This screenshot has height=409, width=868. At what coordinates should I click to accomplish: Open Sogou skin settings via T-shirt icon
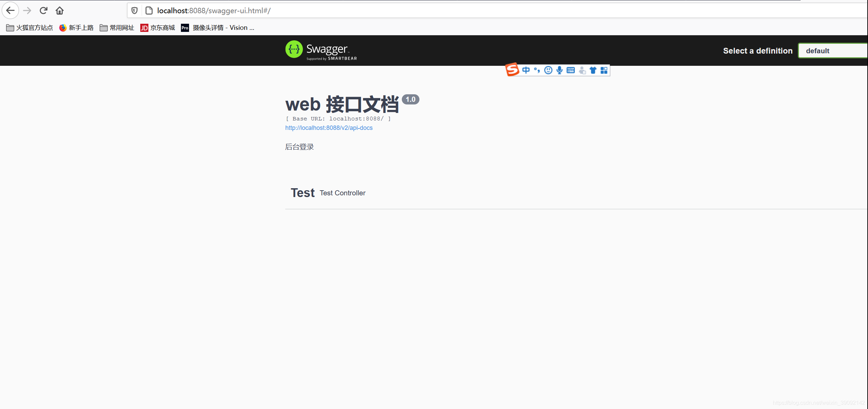point(593,70)
